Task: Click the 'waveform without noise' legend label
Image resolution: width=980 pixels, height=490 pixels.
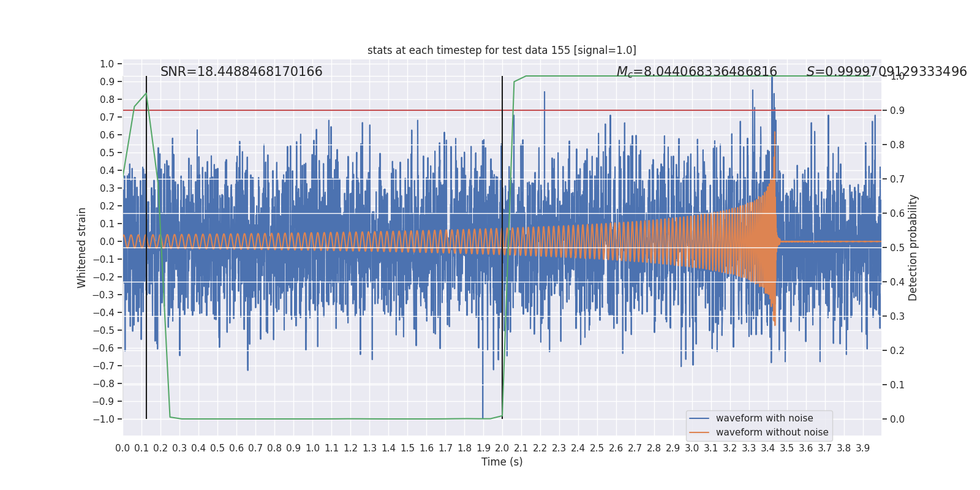Action: coord(772,432)
